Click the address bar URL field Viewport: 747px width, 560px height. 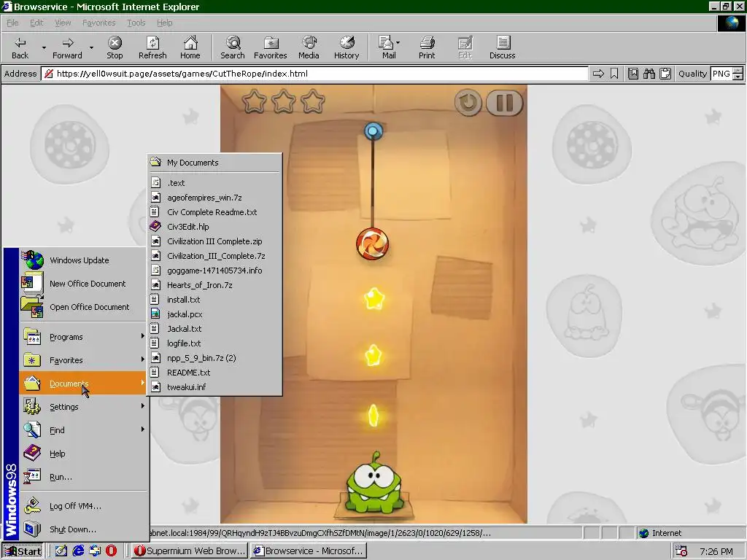tap(314, 74)
